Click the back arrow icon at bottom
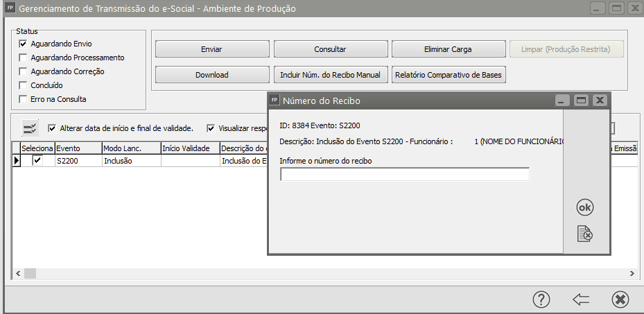This screenshot has height=314, width=644. point(581,299)
